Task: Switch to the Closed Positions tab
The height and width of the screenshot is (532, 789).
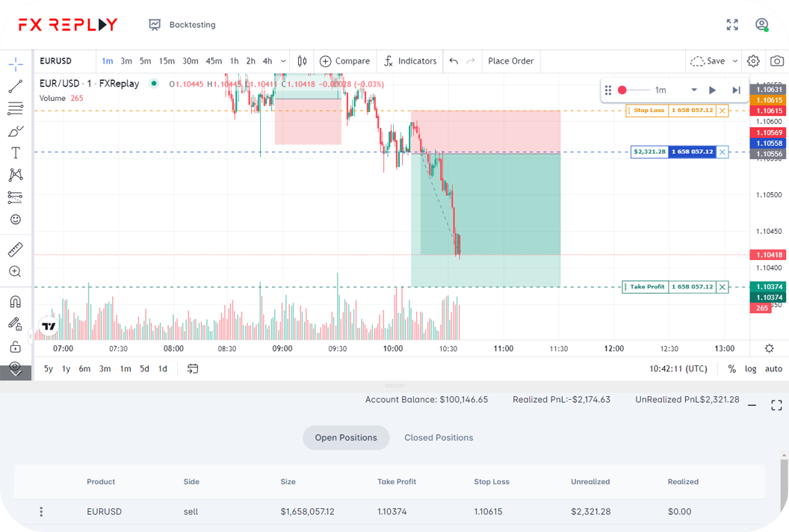Action: tap(439, 438)
